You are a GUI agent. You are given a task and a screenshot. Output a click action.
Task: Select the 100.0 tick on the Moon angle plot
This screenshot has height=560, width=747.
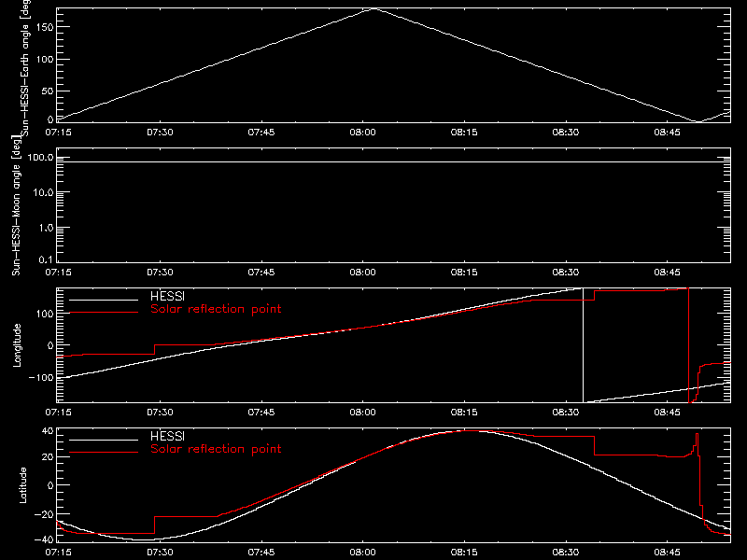[40, 157]
